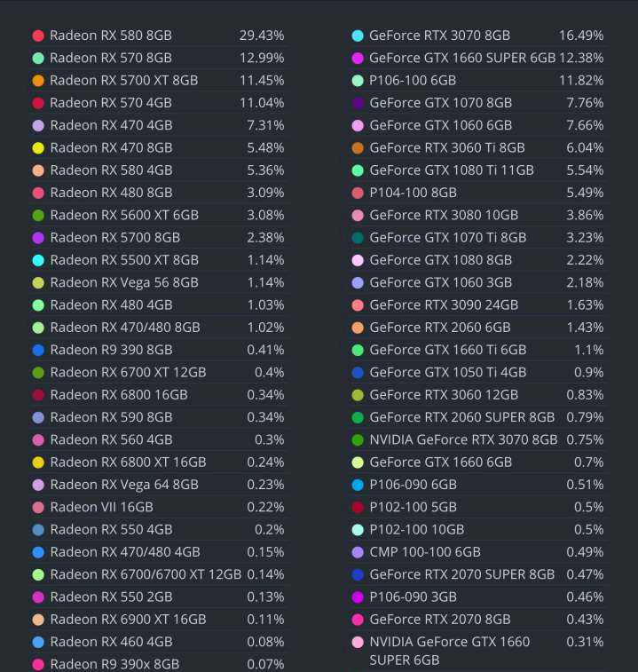Select the GeForce RTX 3090 24GB entry
The height and width of the screenshot is (672, 638).
pyautogui.click(x=444, y=304)
